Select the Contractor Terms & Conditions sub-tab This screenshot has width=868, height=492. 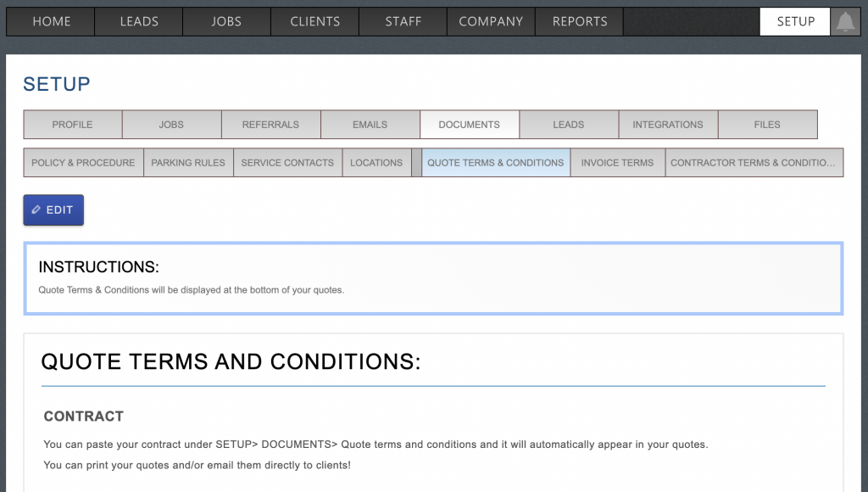(x=754, y=163)
